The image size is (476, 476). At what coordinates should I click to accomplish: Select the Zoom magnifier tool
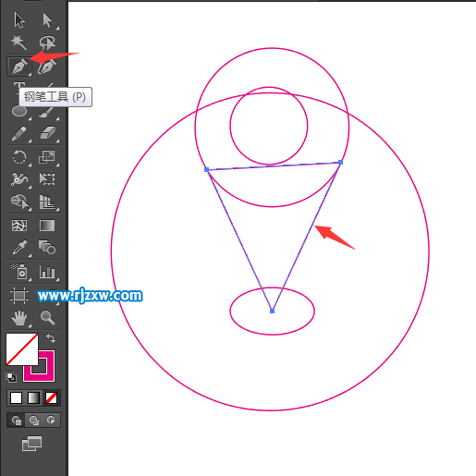coord(47,318)
